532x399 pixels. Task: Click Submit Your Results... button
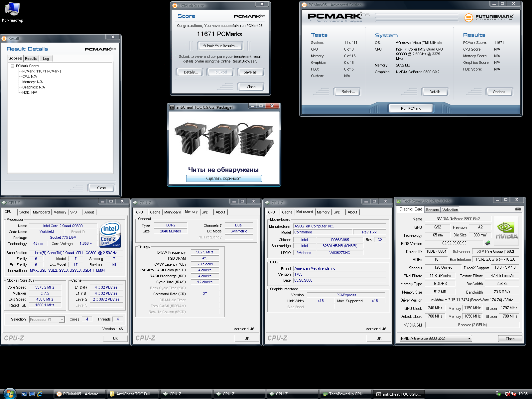pyautogui.click(x=220, y=46)
